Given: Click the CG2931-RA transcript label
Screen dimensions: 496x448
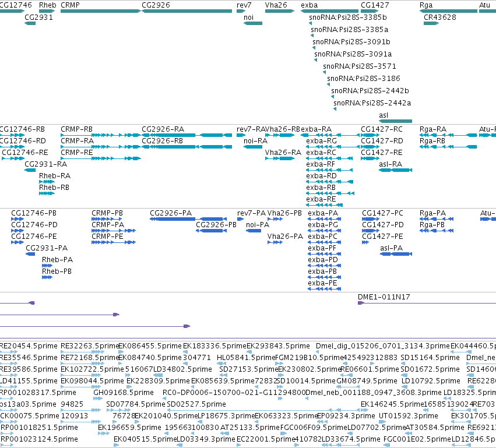Looking at the screenshot, I should [46, 164].
